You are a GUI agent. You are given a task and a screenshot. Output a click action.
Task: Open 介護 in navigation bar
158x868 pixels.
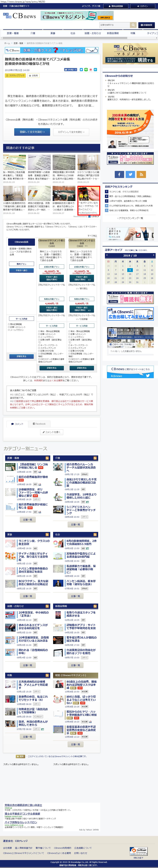33,33
